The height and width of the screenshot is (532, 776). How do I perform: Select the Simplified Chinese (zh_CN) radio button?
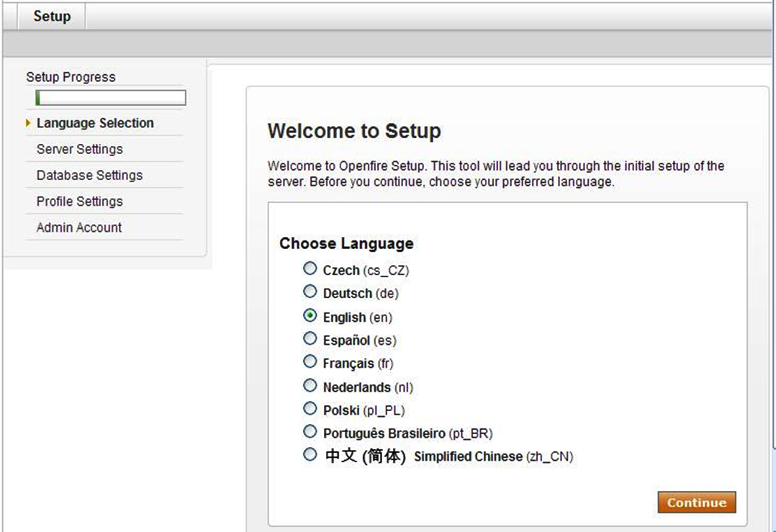310,454
